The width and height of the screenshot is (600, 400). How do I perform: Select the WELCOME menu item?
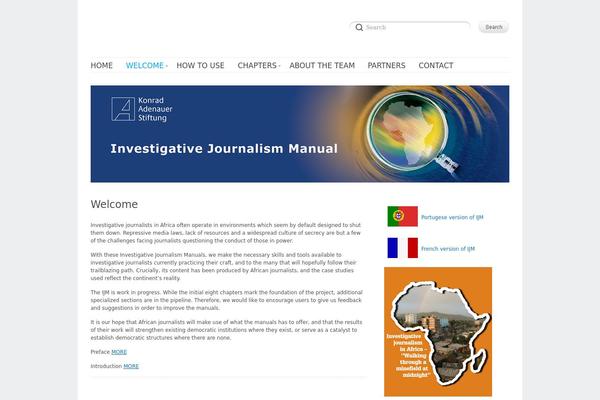(145, 65)
